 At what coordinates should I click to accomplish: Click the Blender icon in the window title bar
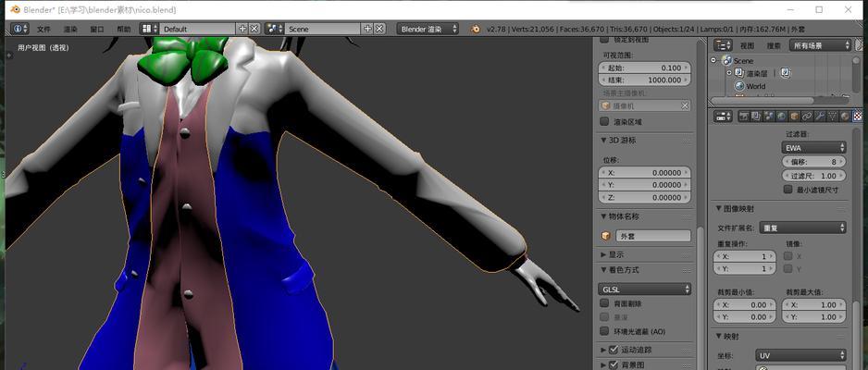15,9
